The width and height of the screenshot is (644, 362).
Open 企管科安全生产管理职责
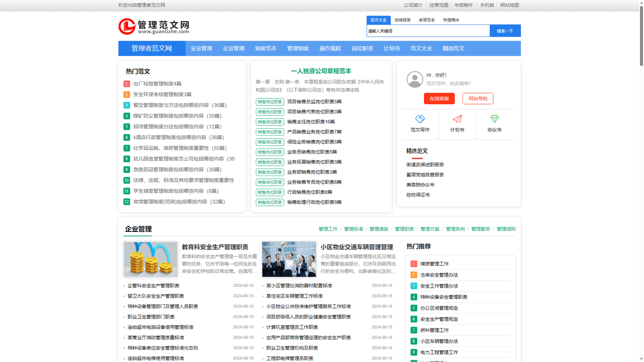(x=153, y=286)
